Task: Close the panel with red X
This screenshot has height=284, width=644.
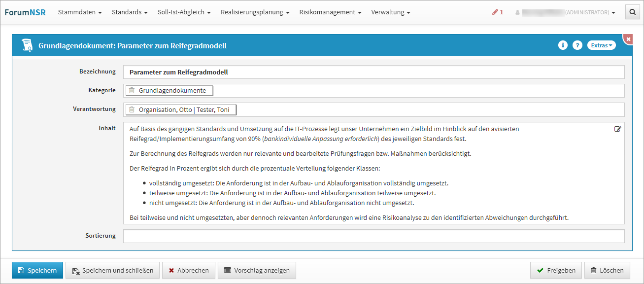Action: (628, 38)
